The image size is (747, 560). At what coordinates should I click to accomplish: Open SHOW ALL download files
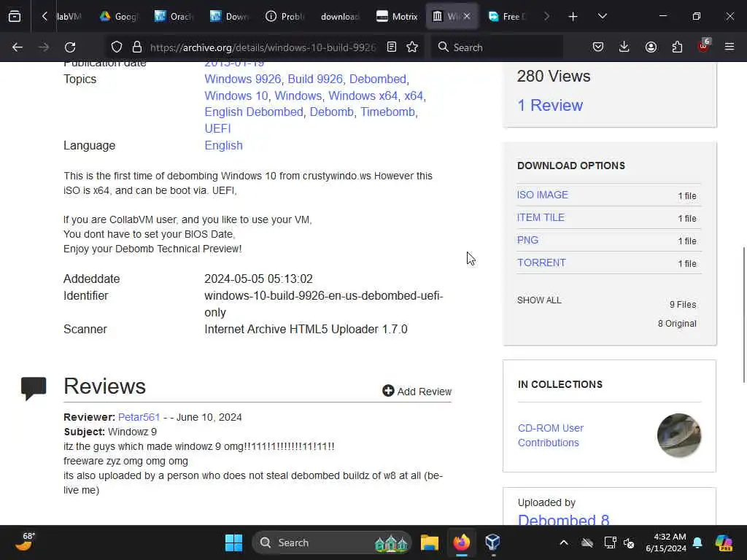coord(539,300)
